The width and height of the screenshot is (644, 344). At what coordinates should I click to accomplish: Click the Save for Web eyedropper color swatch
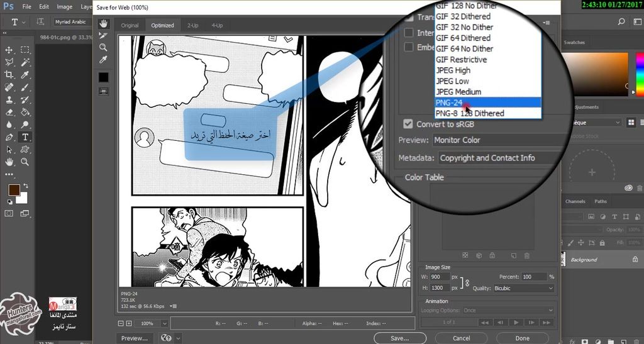104,77
